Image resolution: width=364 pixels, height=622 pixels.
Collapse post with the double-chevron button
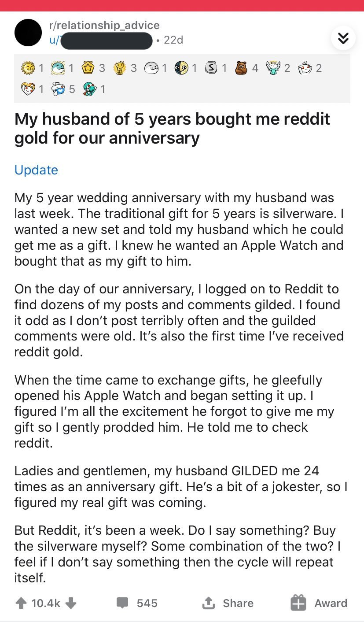pos(343,39)
